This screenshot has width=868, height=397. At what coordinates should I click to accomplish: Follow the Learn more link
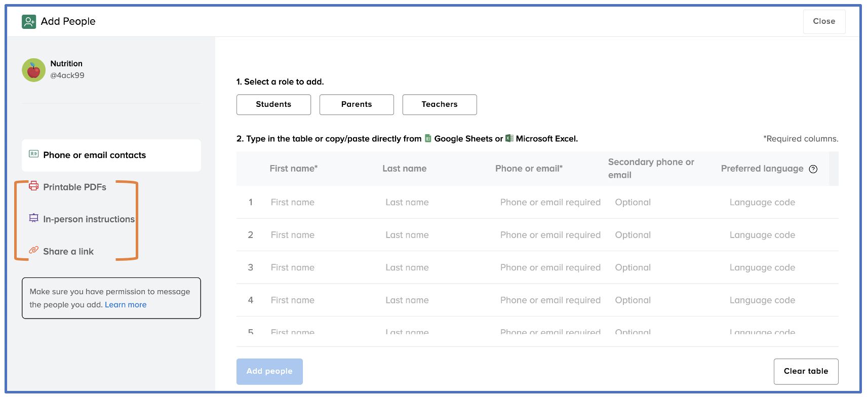tap(126, 305)
